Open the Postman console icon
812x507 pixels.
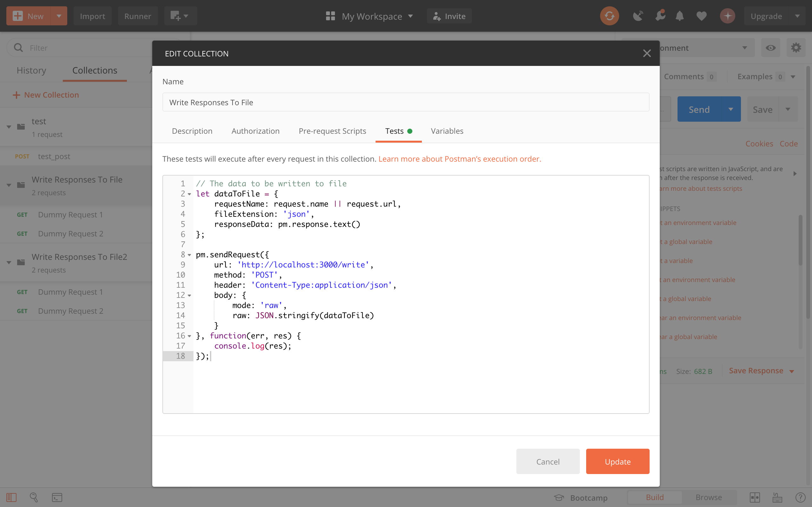pos(57,497)
